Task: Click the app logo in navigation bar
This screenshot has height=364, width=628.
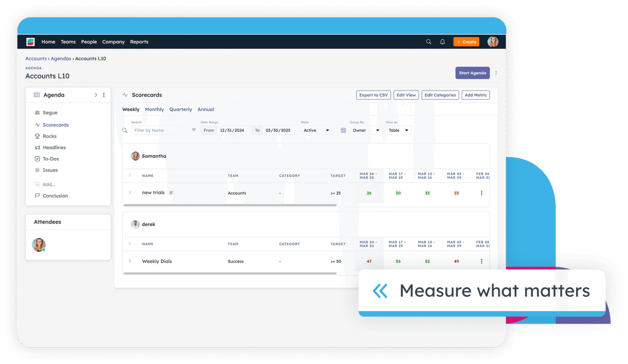Action: pyautogui.click(x=31, y=42)
